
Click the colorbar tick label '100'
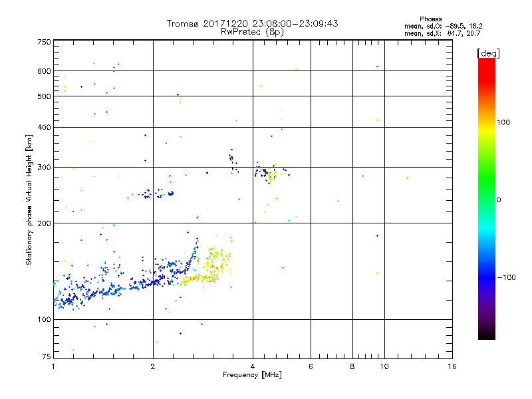[x=503, y=122]
